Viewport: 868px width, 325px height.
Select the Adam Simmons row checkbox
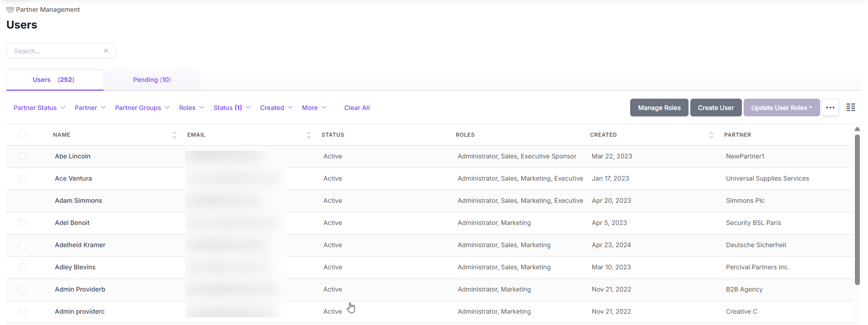(x=23, y=201)
